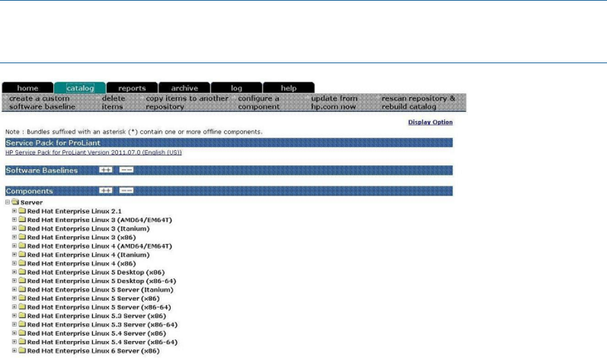Expand Red Hat Enterprise Linux 5 Desktop (x86)
Viewport: 607px width, 364px height.
pyautogui.click(x=14, y=272)
